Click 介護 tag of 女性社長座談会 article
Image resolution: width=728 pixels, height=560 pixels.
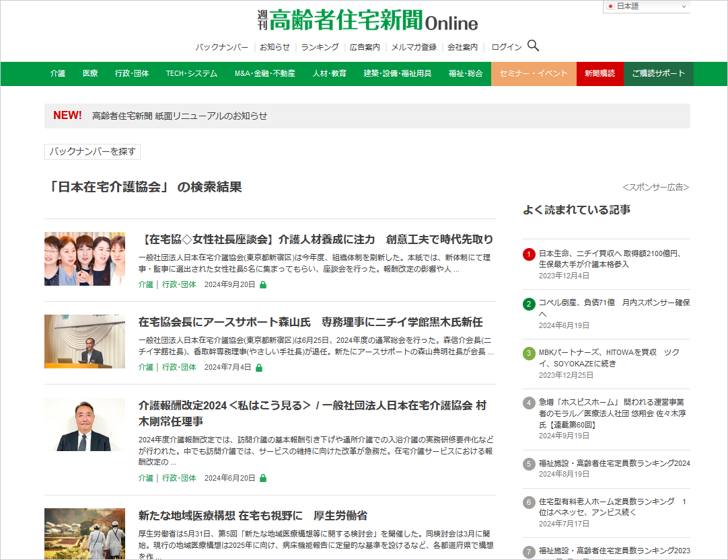[146, 284]
